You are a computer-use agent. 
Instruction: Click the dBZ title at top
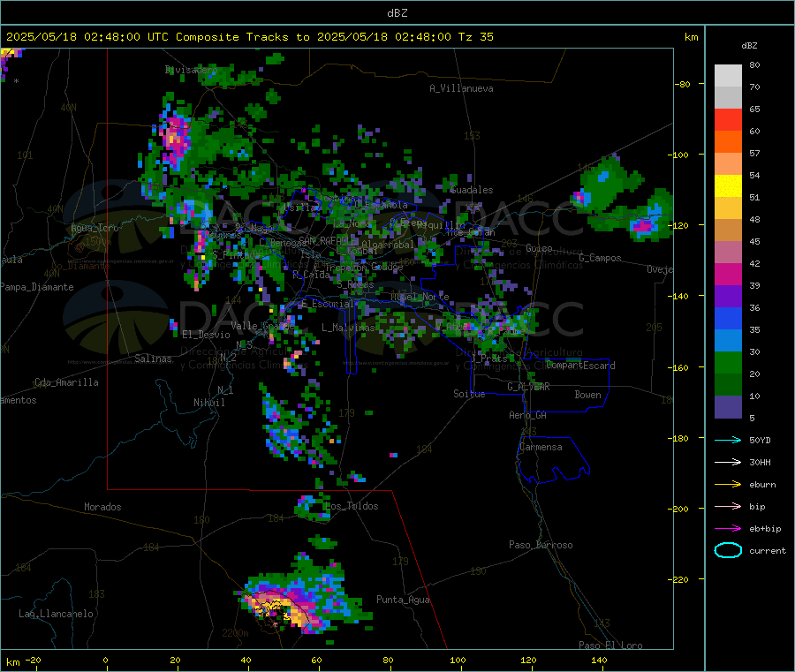[x=397, y=13]
